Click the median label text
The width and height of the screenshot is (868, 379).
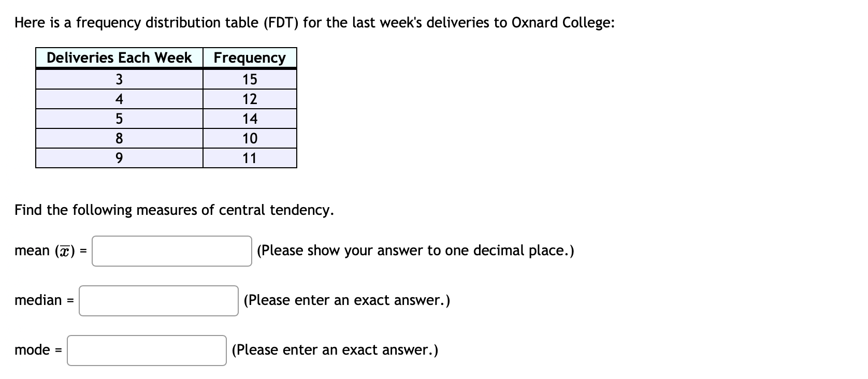39,300
